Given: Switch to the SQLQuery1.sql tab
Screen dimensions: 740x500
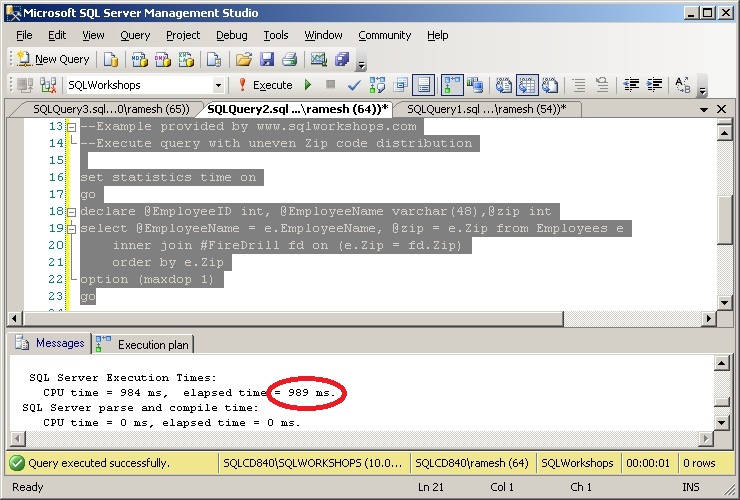Looking at the screenshot, I should pos(487,110).
